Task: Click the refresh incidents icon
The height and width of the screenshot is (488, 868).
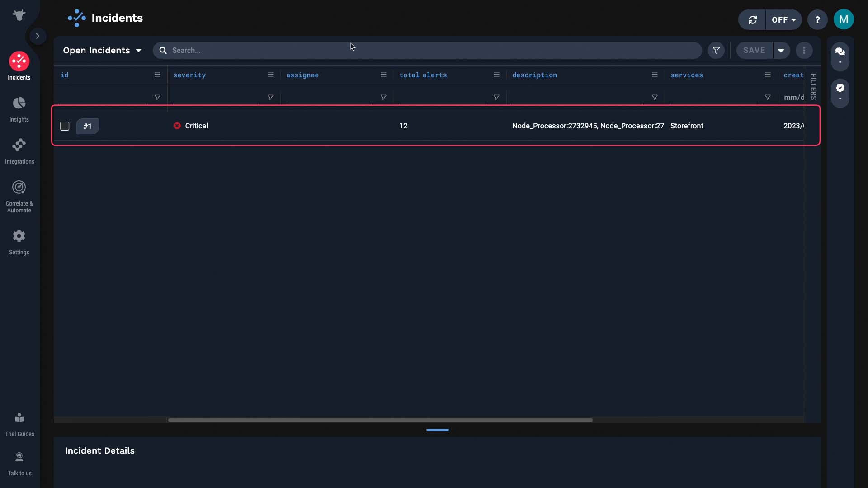Action: (752, 20)
